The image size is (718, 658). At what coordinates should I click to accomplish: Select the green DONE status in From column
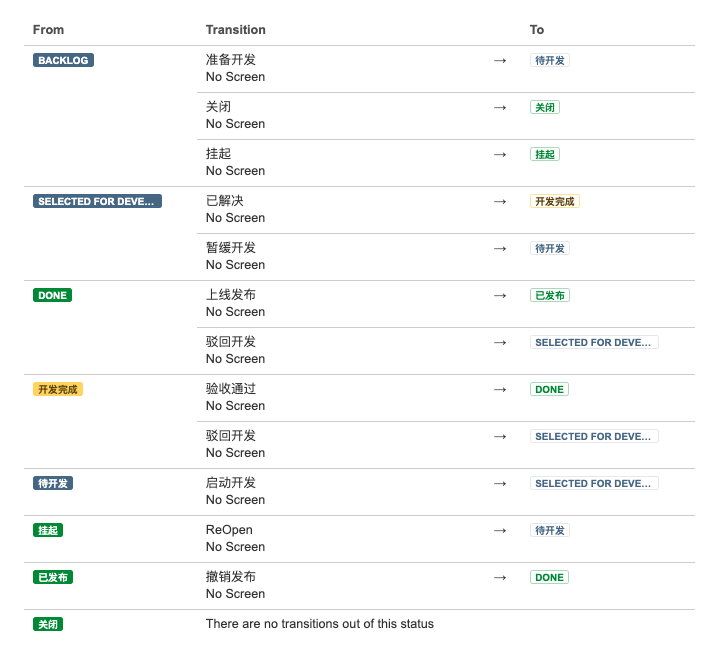(52, 295)
